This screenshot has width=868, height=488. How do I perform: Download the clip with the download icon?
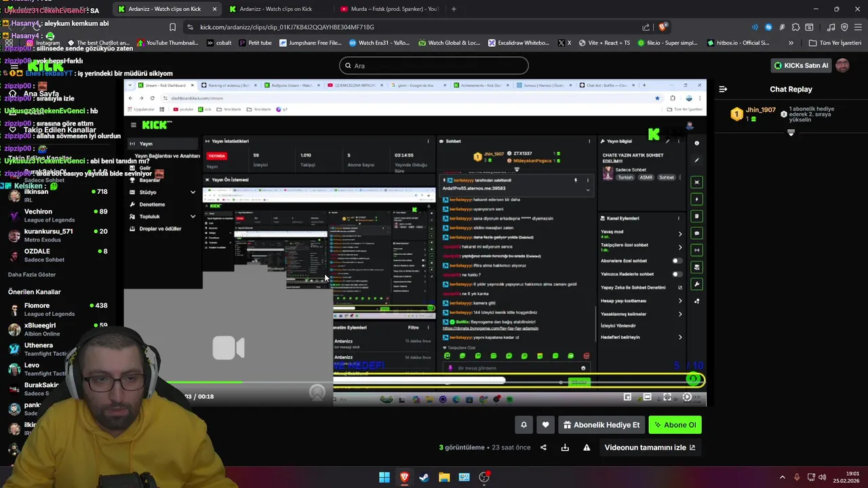[565, 447]
